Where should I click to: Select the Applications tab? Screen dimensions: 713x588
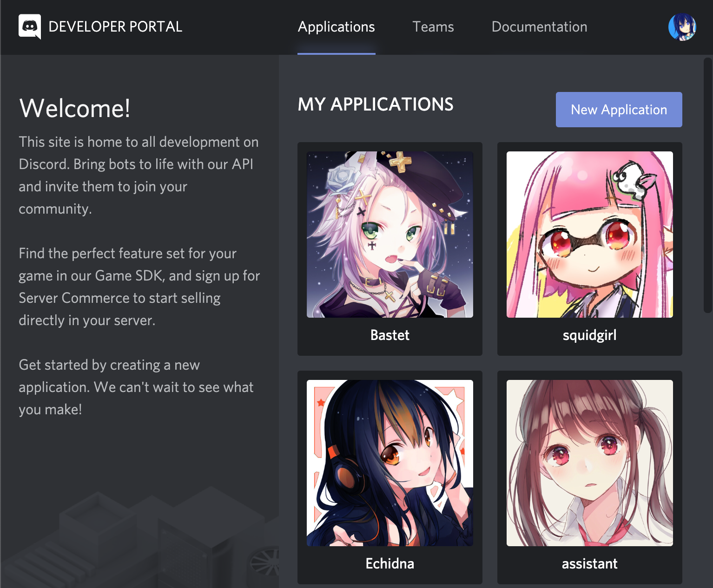337,27
